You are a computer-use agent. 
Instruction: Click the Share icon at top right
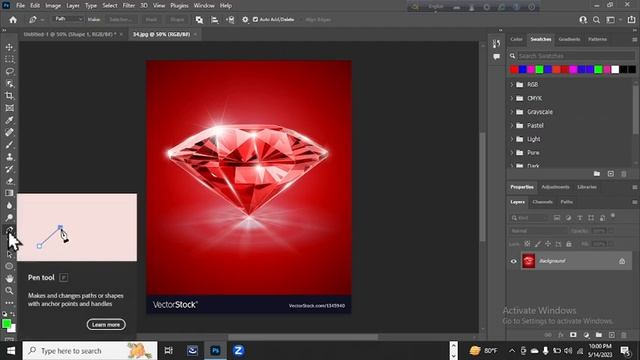tap(631, 20)
